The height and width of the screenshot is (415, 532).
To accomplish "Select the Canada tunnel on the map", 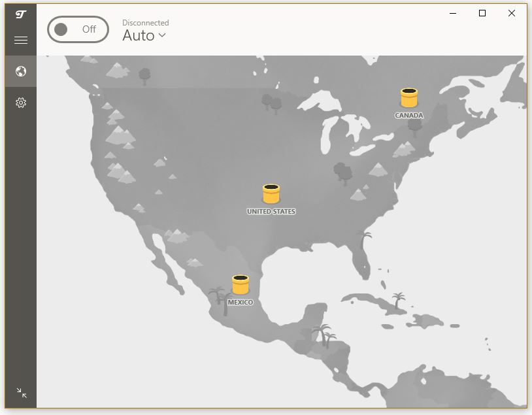I will click(x=409, y=98).
